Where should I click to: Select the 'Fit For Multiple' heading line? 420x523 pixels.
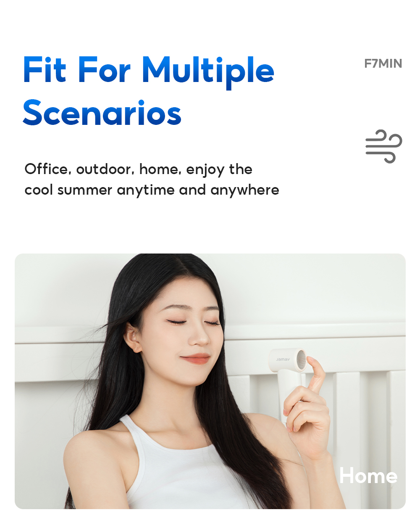149,71
